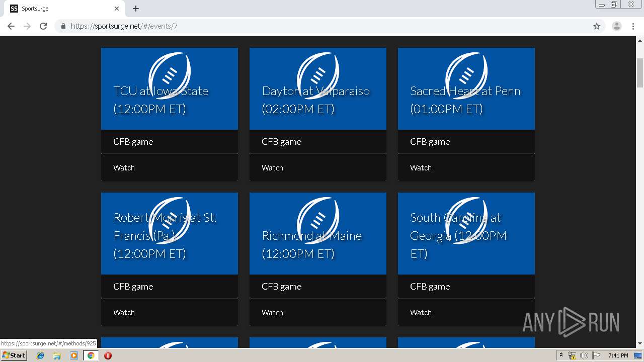Watch the Dayton at Valparaiso game
The width and height of the screenshot is (644, 362).
pyautogui.click(x=272, y=168)
